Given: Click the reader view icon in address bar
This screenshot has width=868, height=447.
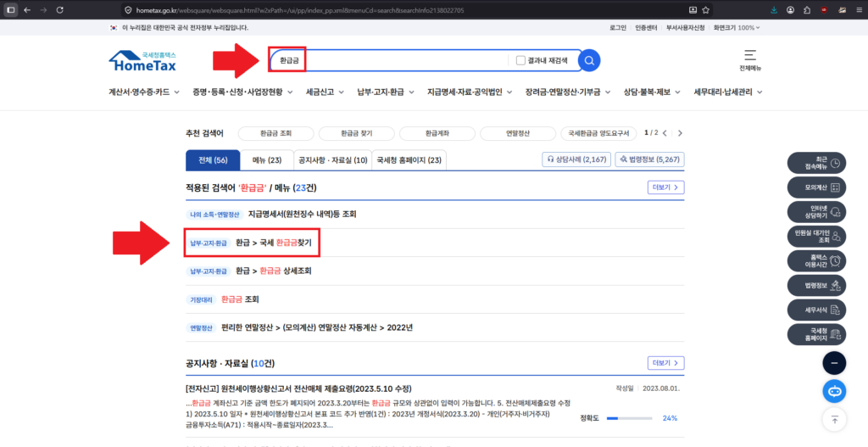Looking at the screenshot, I should pos(693,10).
